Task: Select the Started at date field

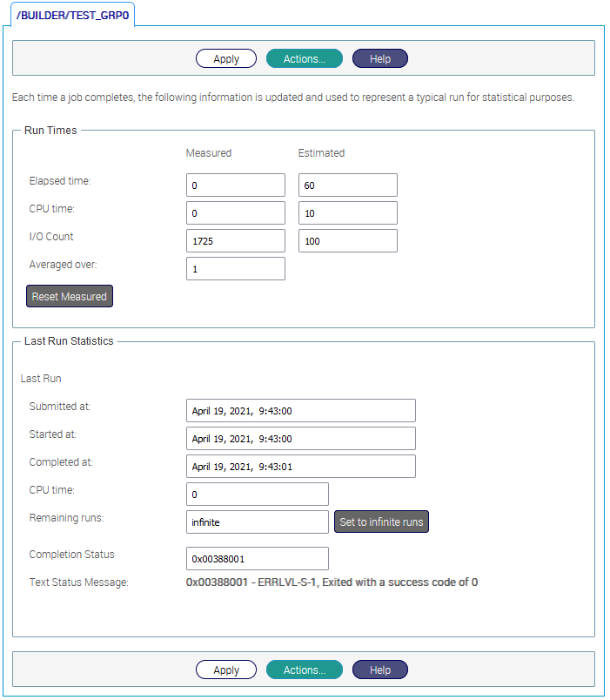Action: 300,439
